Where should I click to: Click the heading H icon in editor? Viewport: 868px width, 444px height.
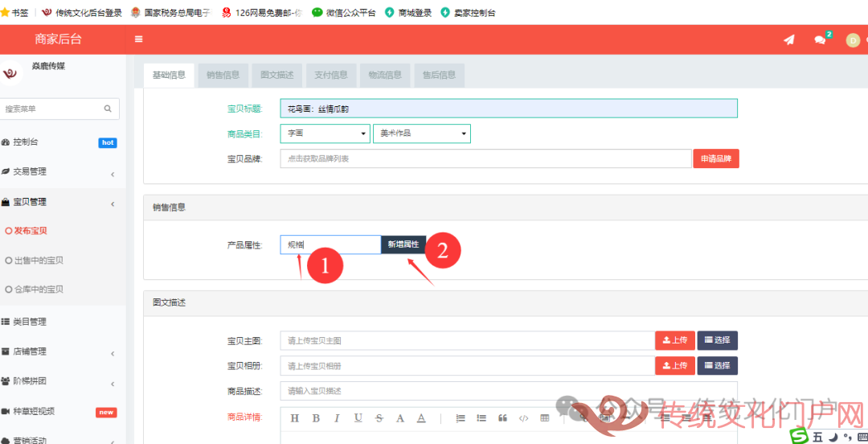click(294, 418)
